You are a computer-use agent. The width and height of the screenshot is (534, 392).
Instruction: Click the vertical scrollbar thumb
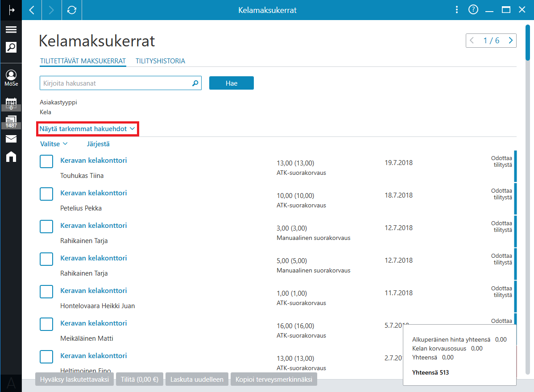(527, 42)
